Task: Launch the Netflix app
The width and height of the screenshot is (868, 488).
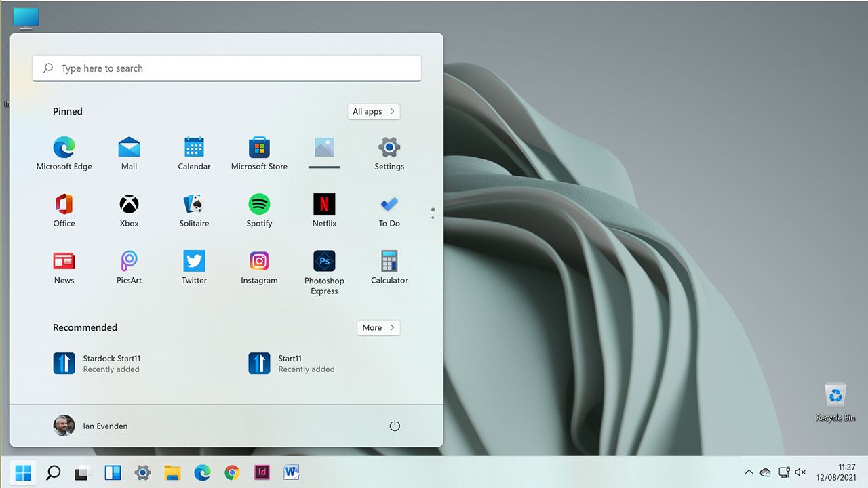Action: (x=324, y=211)
